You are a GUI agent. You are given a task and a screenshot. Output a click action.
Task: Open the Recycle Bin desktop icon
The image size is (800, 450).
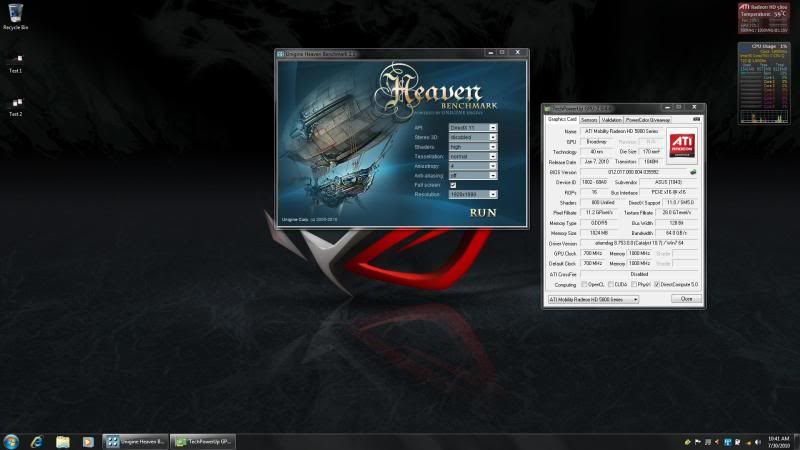coord(15,16)
